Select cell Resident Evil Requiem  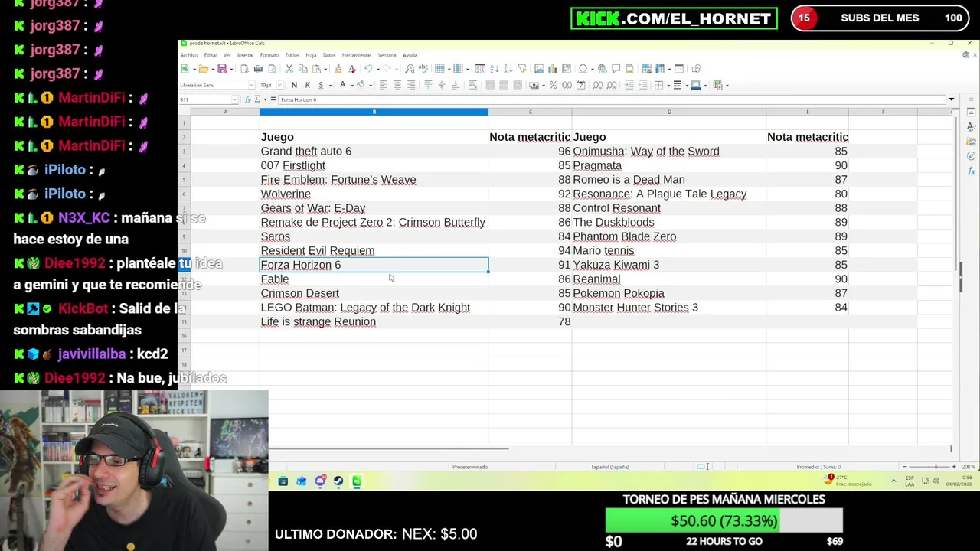[374, 251]
